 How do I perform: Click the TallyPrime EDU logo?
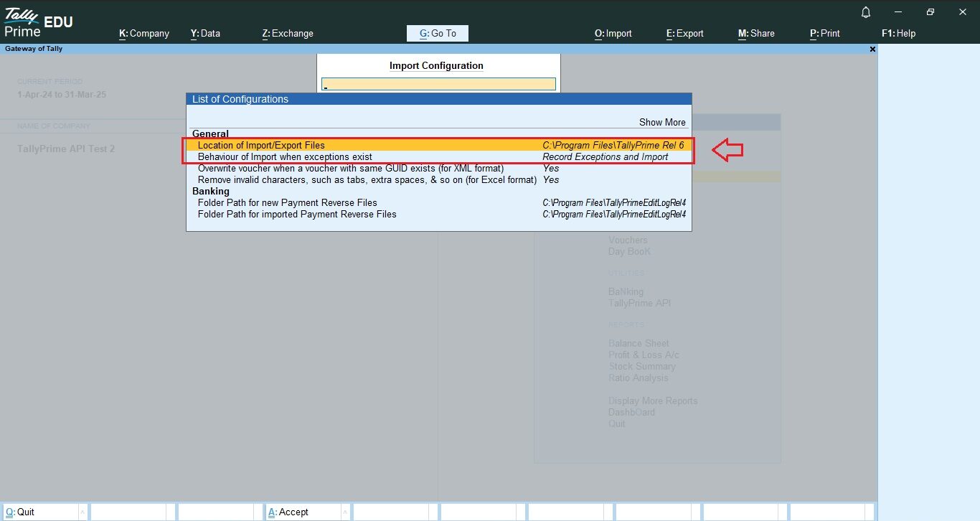coord(38,22)
